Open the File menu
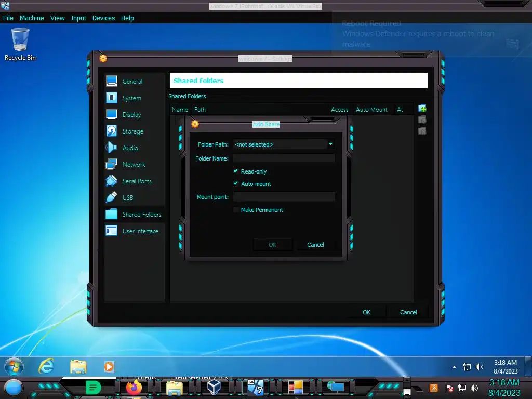This screenshot has height=399, width=532. (x=8, y=18)
